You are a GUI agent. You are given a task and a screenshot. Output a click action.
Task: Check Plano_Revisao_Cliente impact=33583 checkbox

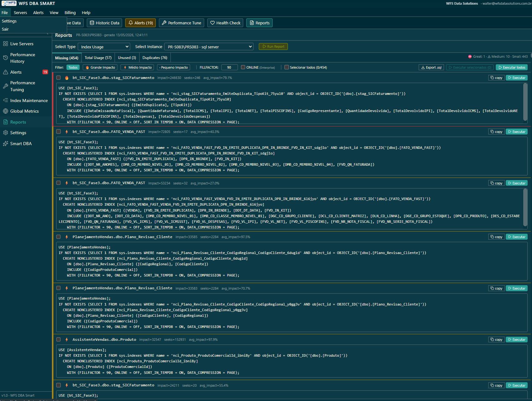tap(58, 288)
